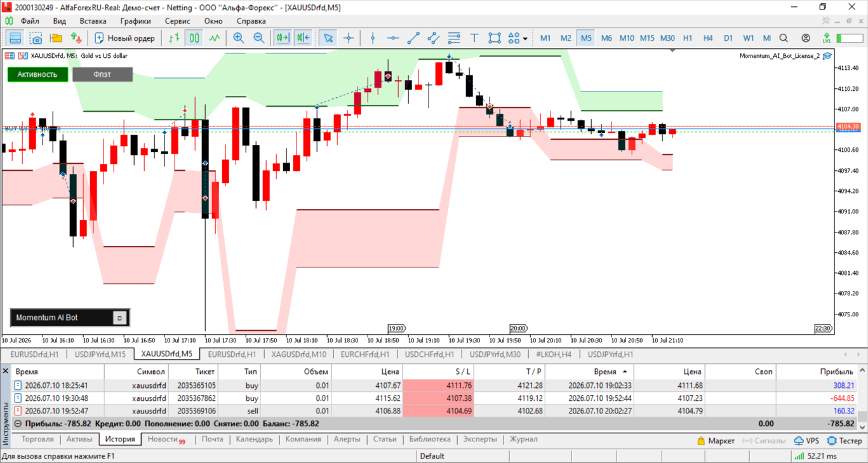Open the search magnifier icon
868x463 pixels.
point(784,38)
